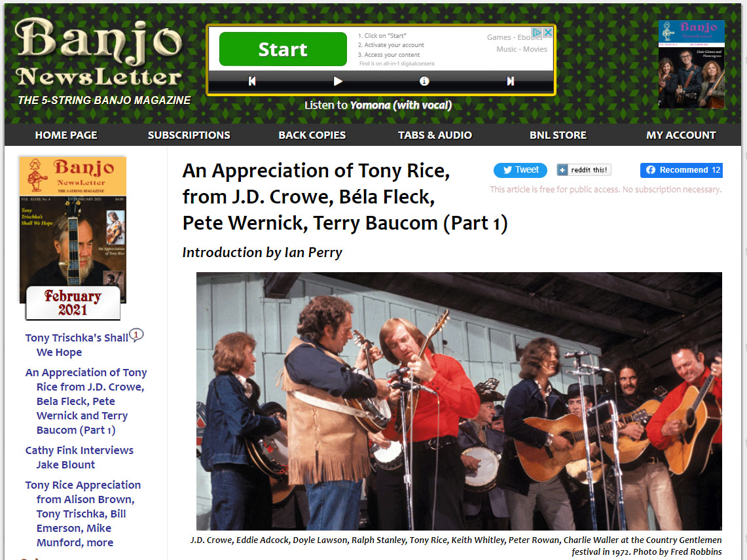Screen dimensions: 747x560
Task: Click the AdChoices triangle icon
Action: [x=537, y=32]
